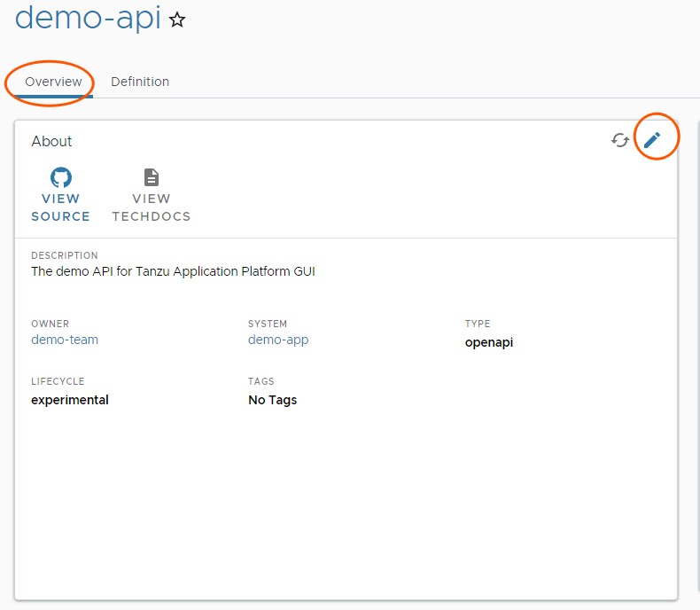Click the document icon above View TechDocs
The image size is (700, 610).
pos(152,176)
